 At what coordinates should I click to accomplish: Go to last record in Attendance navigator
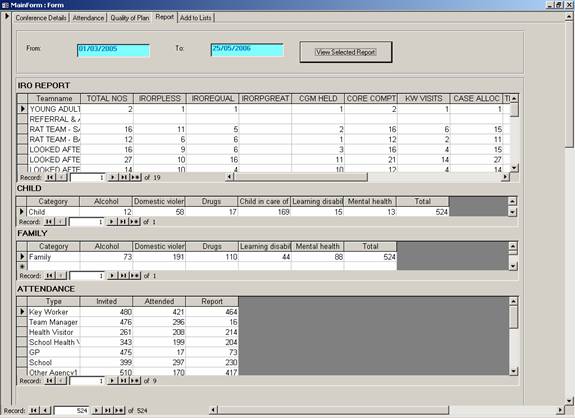[123, 381]
